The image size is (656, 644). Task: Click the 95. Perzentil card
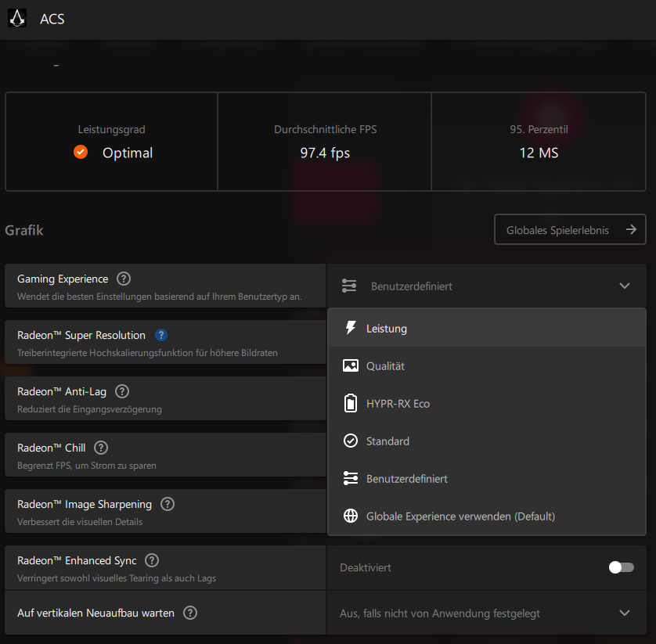click(539, 142)
